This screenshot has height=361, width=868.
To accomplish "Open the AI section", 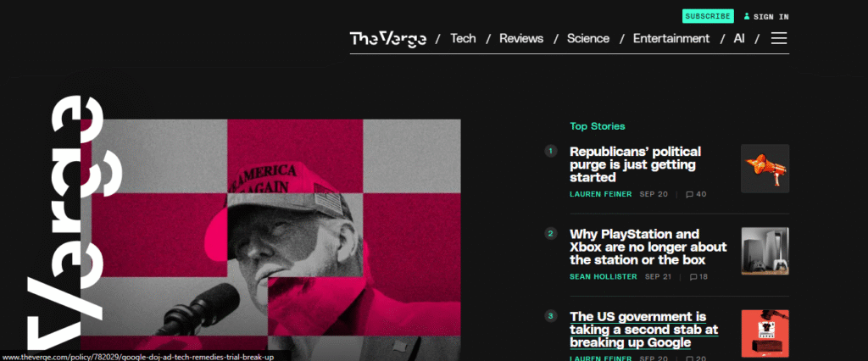I will [739, 38].
